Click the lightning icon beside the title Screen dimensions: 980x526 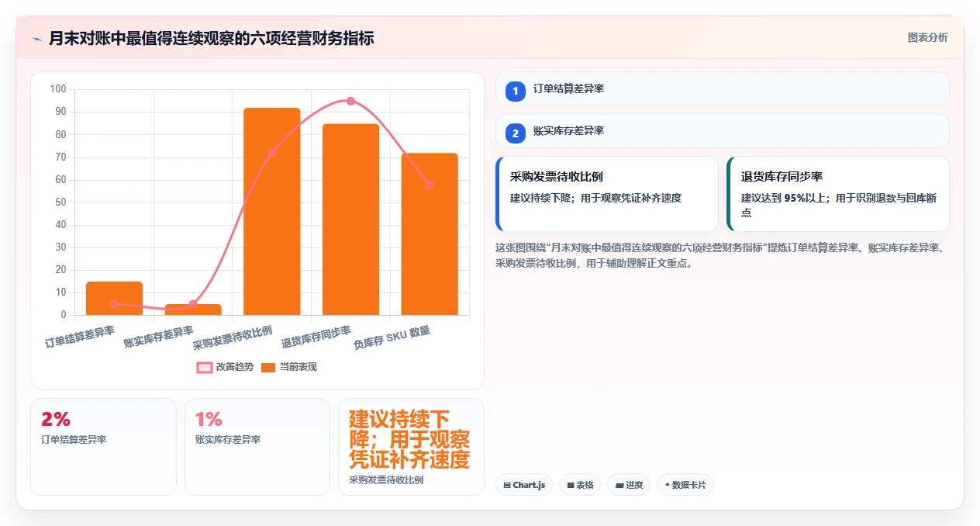tap(36, 38)
